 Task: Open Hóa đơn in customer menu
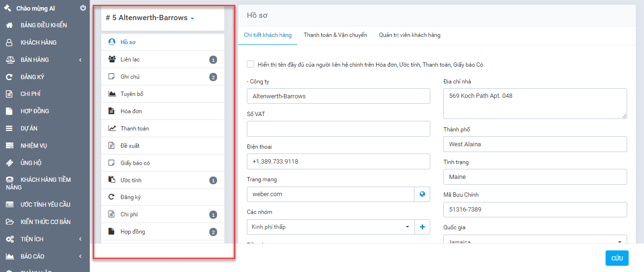[131, 111]
